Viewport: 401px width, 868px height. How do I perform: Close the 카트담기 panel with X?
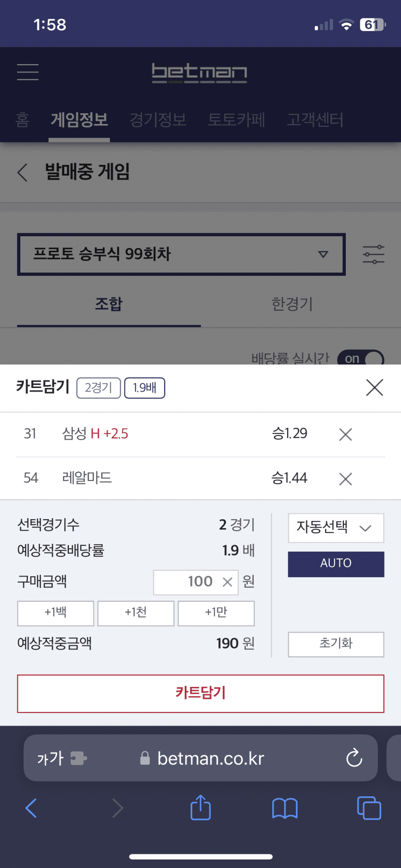coord(375,388)
